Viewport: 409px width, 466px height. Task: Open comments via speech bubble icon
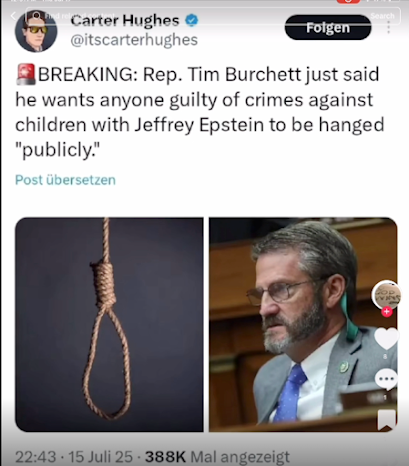point(386,379)
